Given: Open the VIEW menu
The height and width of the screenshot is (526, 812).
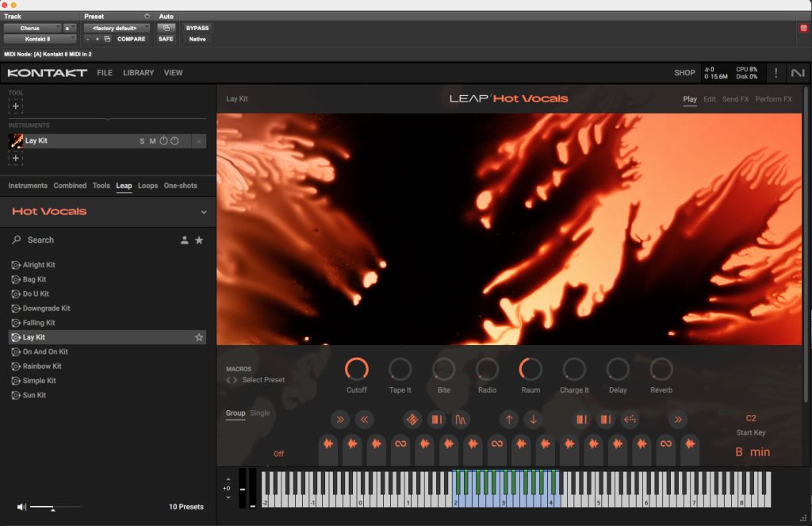Looking at the screenshot, I should (173, 72).
